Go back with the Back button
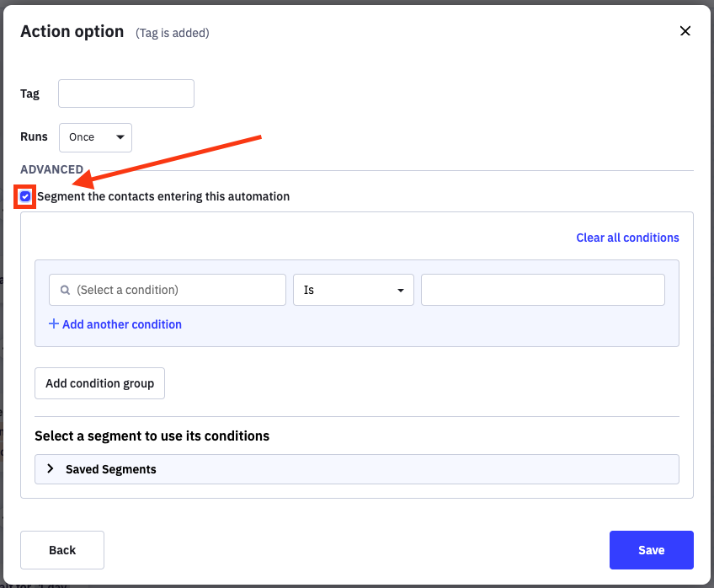The image size is (714, 588). tap(62, 550)
